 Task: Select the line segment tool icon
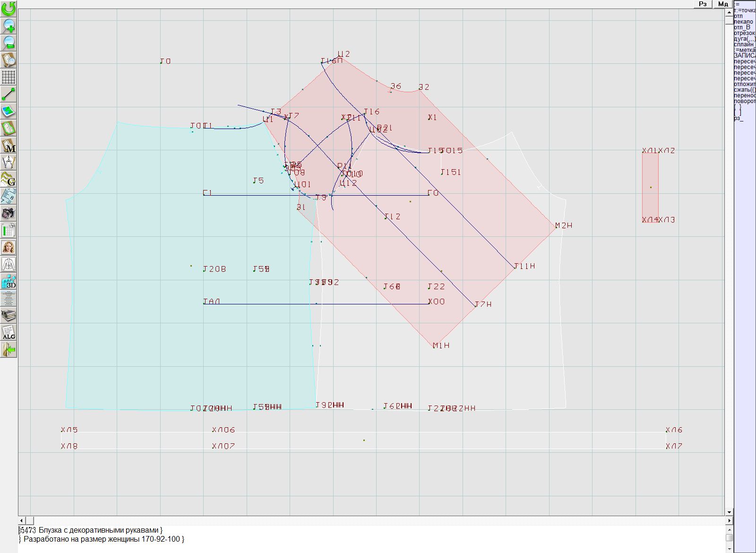coord(9,94)
